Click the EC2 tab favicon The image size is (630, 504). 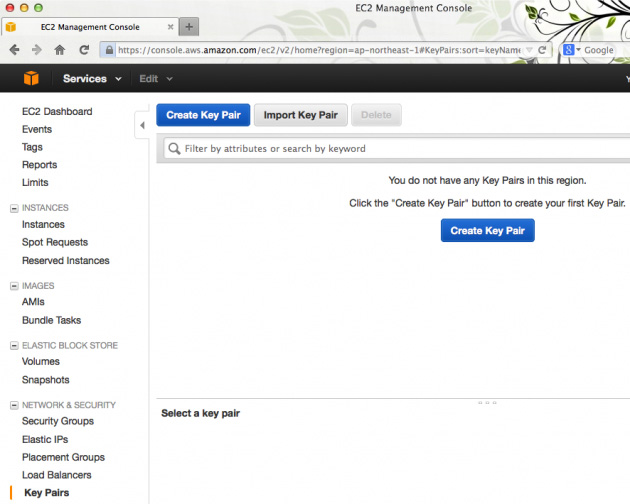pos(11,27)
